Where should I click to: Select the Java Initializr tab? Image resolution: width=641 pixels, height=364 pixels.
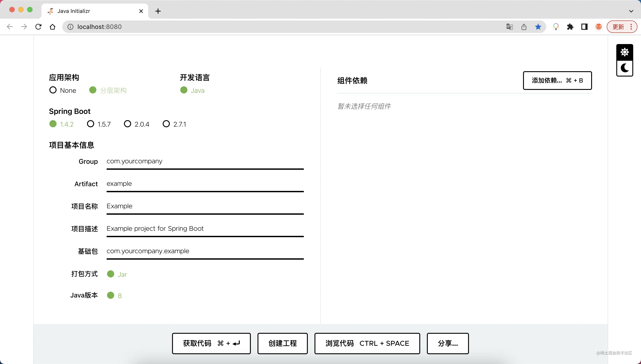click(95, 11)
